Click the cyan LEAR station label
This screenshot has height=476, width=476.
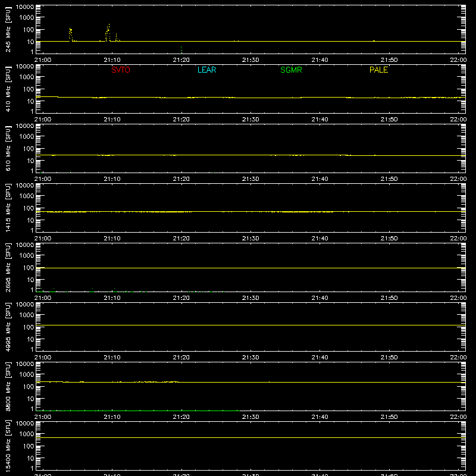206,70
